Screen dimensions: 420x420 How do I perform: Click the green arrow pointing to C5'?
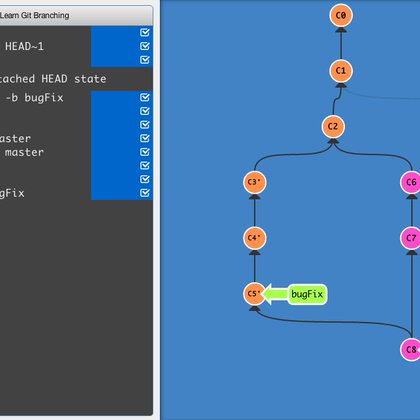(x=275, y=294)
